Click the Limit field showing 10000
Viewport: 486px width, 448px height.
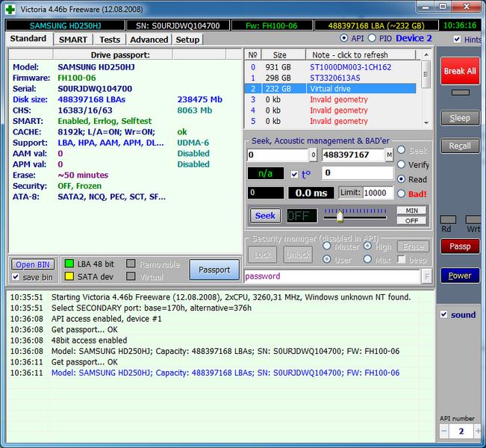[378, 193]
